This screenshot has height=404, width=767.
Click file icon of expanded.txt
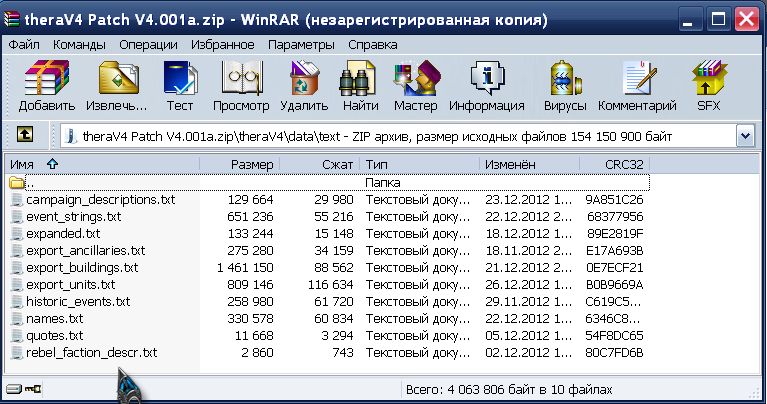click(x=17, y=234)
